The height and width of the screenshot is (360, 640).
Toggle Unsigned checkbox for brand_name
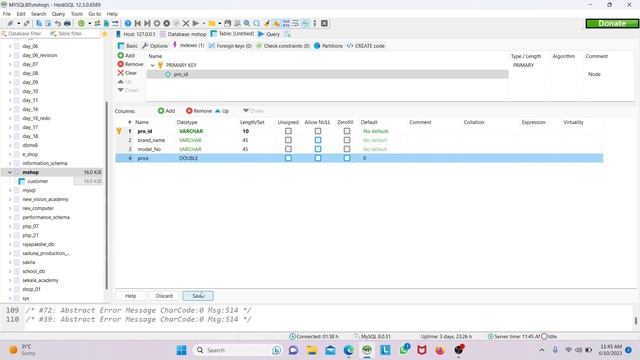click(288, 140)
